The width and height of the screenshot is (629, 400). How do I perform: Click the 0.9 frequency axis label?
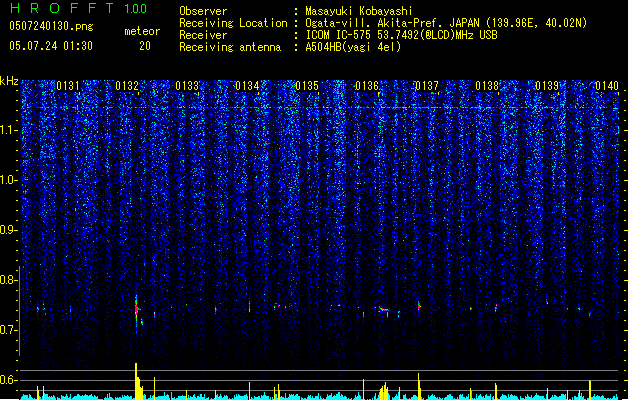pyautogui.click(x=9, y=230)
